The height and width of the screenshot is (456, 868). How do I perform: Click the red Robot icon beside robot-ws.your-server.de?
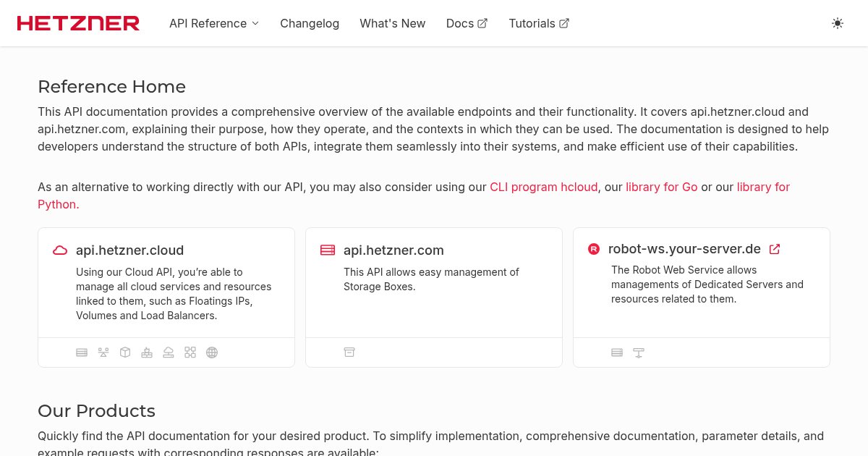tap(594, 249)
